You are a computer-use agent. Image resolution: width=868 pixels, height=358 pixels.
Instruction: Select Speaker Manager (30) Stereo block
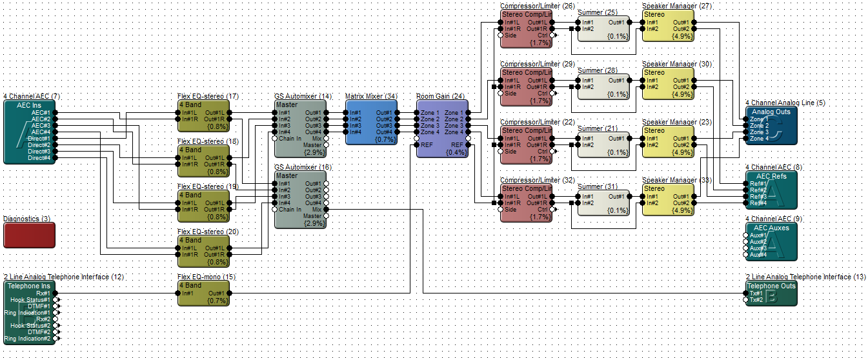coord(668,83)
